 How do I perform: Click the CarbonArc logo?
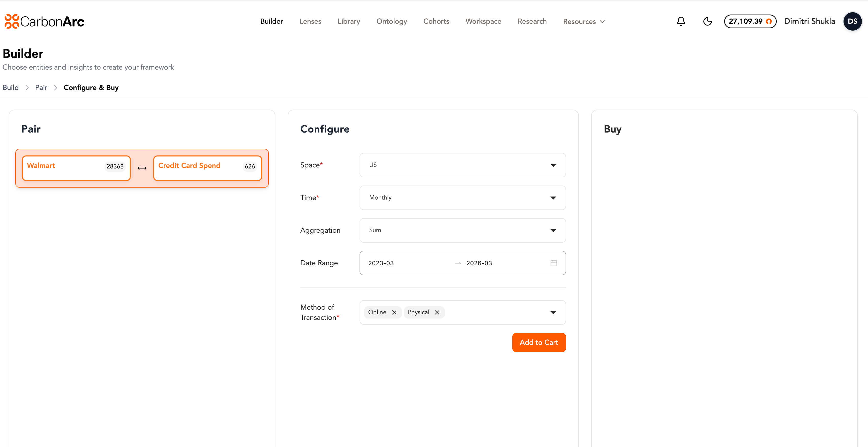(44, 22)
